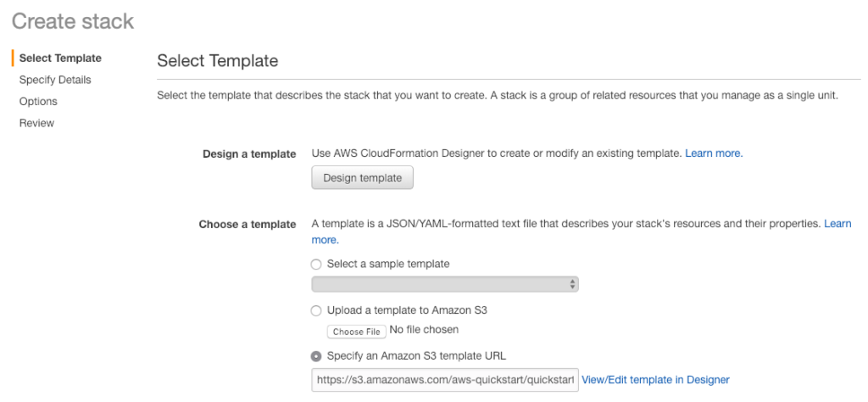Enable 'Specify an Amazon S3 template URL' radio
The image size is (868, 402).
click(317, 356)
